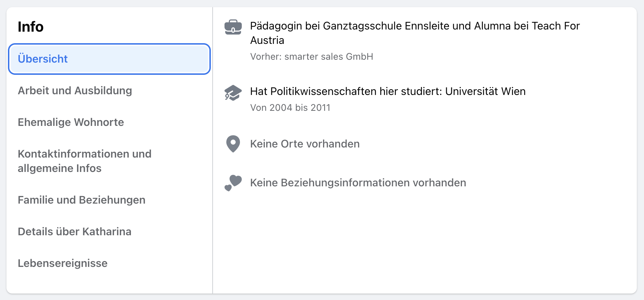Click the Info heading
Screen dimensions: 644x300
(x=31, y=27)
